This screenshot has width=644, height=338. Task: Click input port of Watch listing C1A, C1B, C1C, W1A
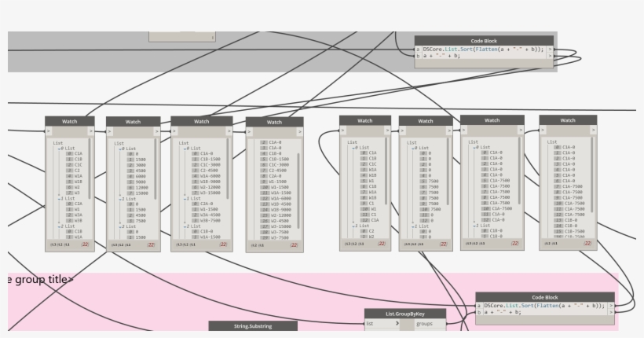coord(343,130)
